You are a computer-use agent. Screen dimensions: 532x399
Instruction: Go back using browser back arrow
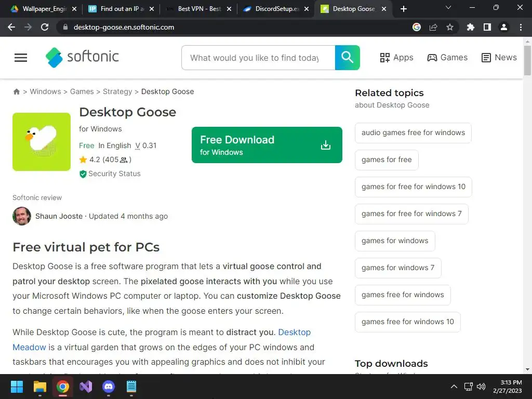tap(11, 27)
